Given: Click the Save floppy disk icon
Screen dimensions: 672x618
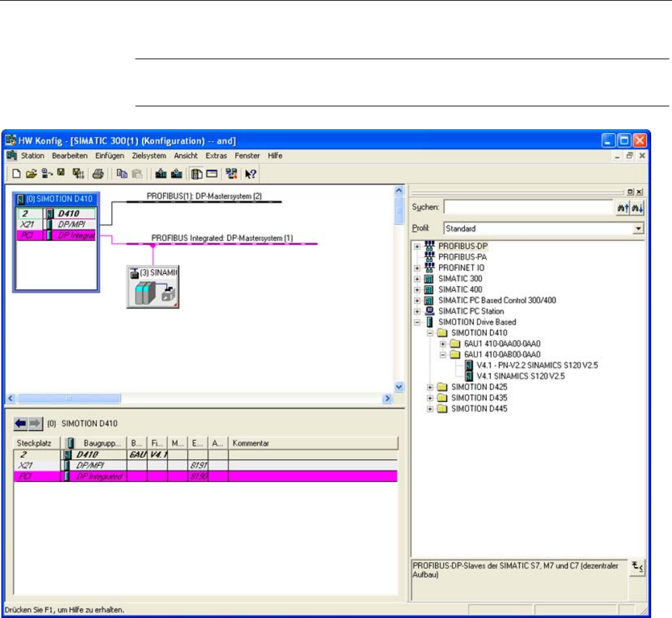Looking at the screenshot, I should [61, 173].
